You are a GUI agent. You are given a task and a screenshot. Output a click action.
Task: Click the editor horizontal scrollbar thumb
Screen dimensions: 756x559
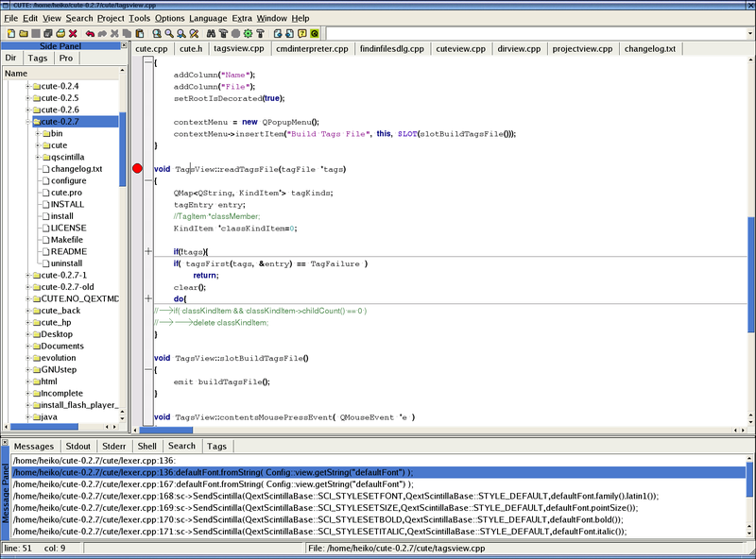click(166, 430)
